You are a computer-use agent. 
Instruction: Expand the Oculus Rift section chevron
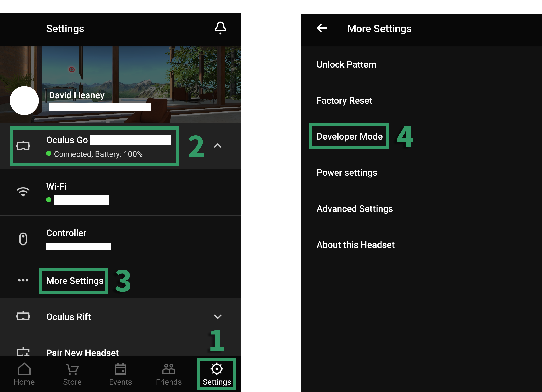218,316
